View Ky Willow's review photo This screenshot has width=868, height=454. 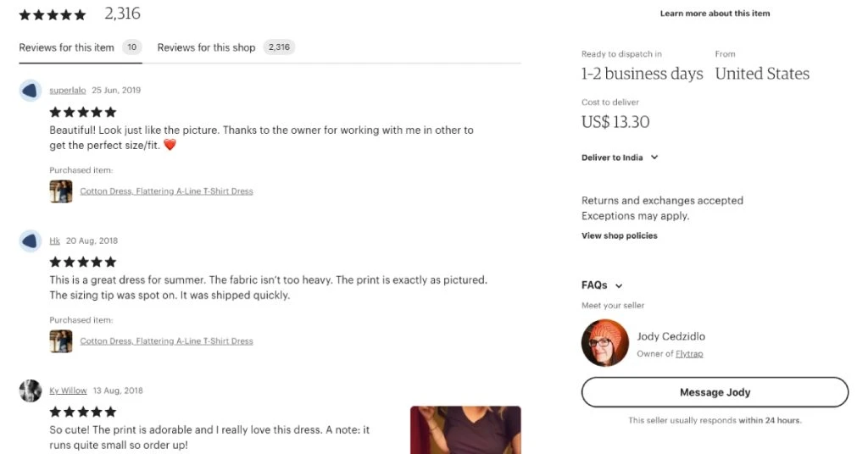[465, 429]
